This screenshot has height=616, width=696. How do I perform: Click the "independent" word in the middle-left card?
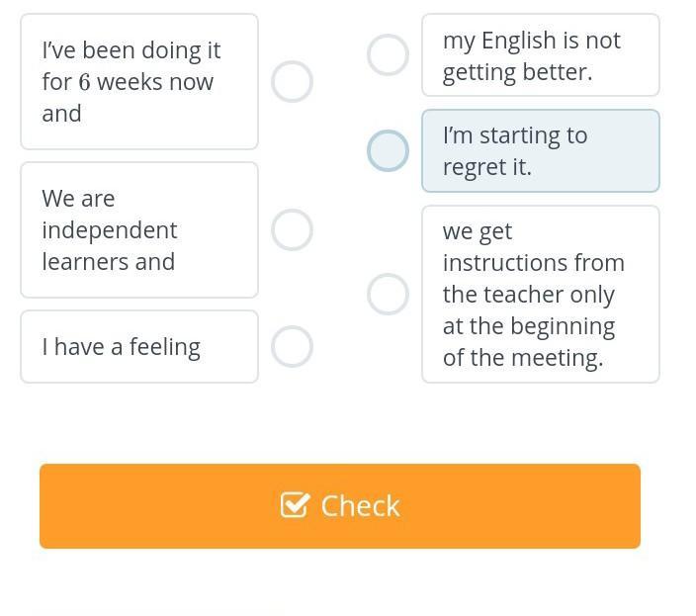(x=110, y=230)
